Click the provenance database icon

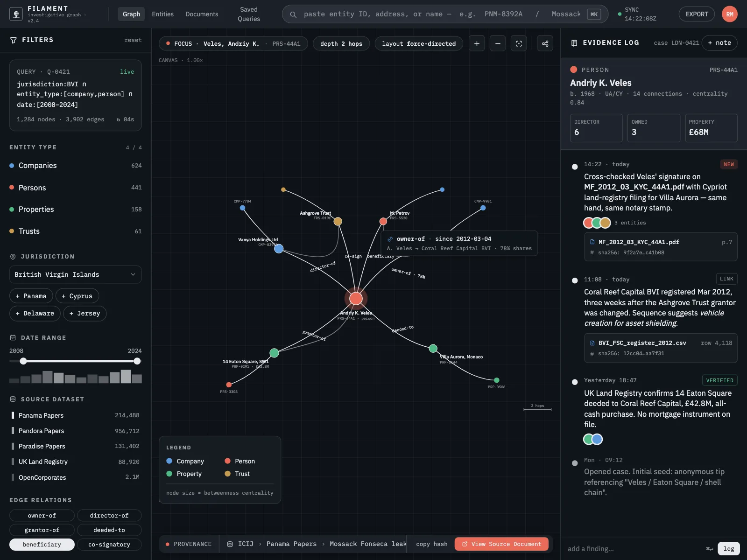(x=230, y=544)
